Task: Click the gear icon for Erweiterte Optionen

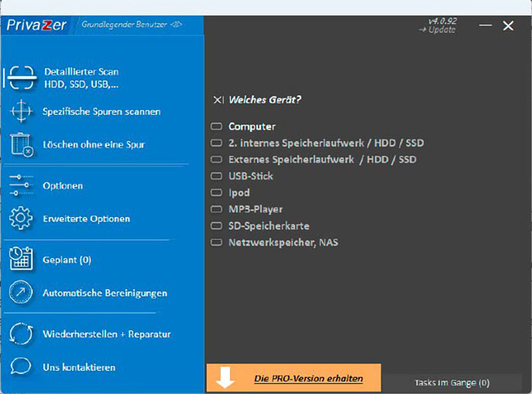Action: (x=21, y=218)
